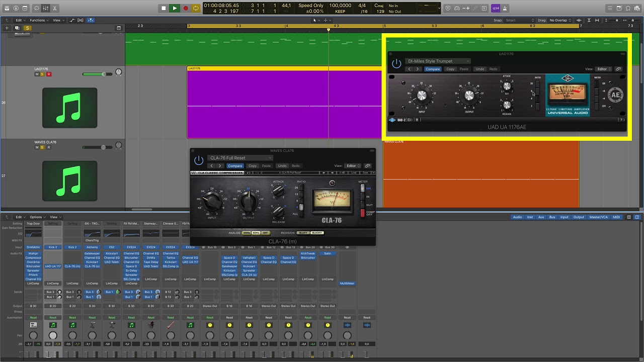Open the Snap mode dropdown
The width and height of the screenshot is (644, 362).
coord(520,20)
